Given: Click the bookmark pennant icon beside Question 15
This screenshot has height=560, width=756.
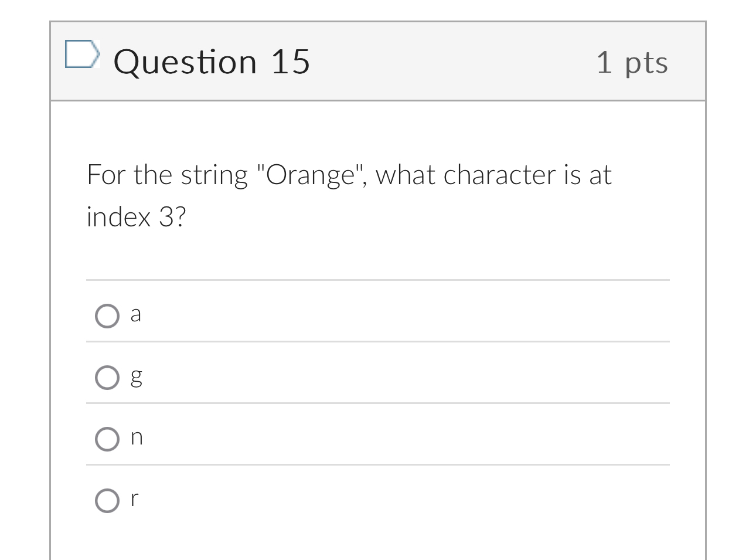Looking at the screenshot, I should (x=83, y=55).
